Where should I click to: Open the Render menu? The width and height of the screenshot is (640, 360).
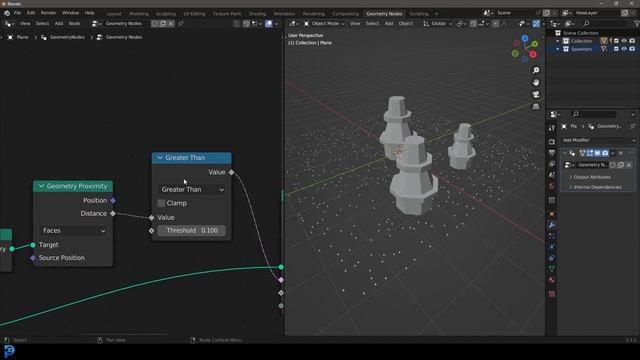tap(48, 13)
